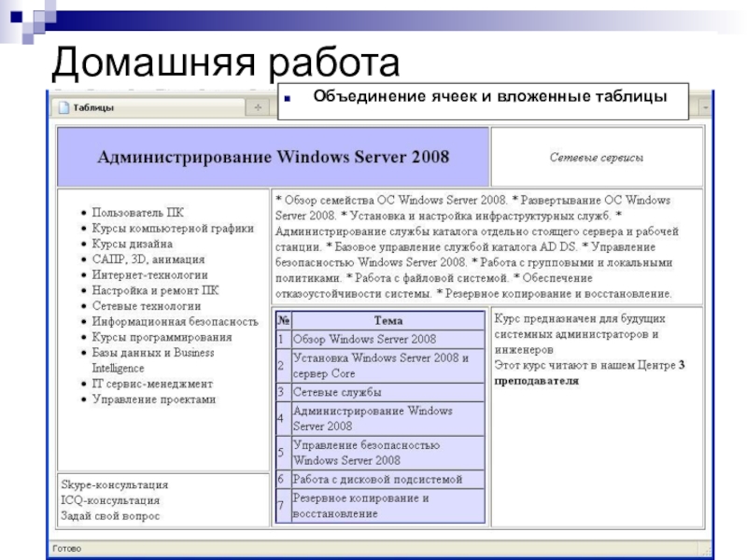This screenshot has width=747, height=560.
Task: Click Skype-консультация text
Action: 114,484
